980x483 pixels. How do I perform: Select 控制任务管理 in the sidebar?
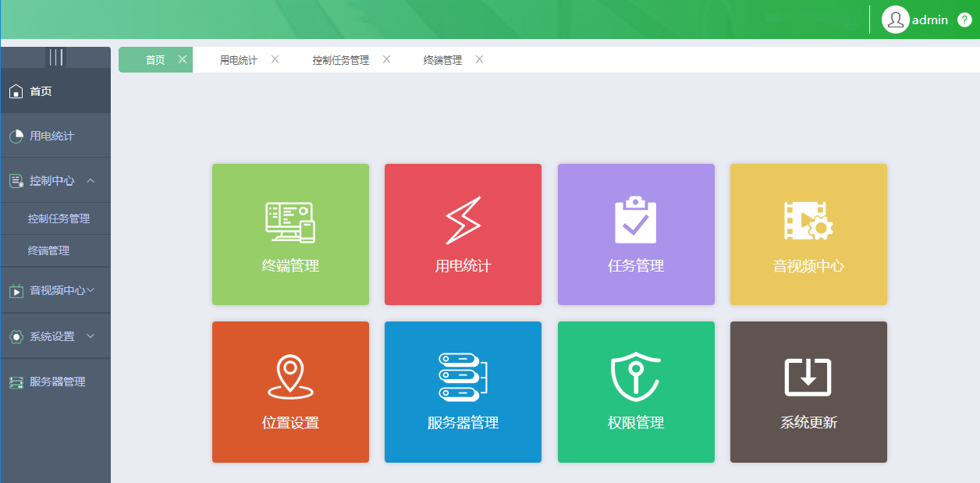point(59,218)
